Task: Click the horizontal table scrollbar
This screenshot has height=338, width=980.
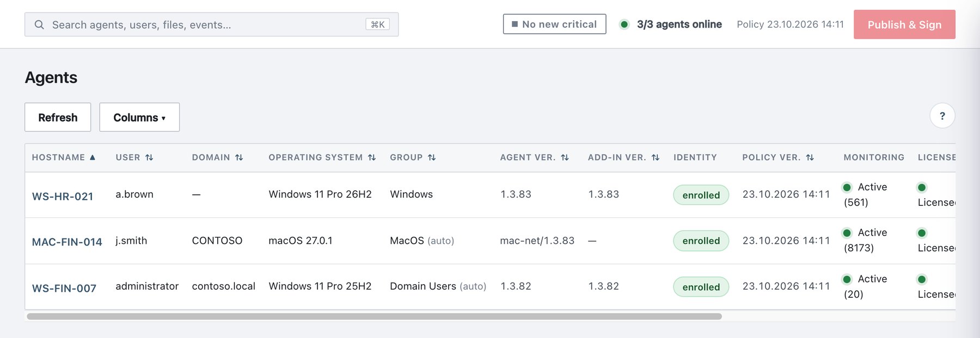Action: [374, 316]
